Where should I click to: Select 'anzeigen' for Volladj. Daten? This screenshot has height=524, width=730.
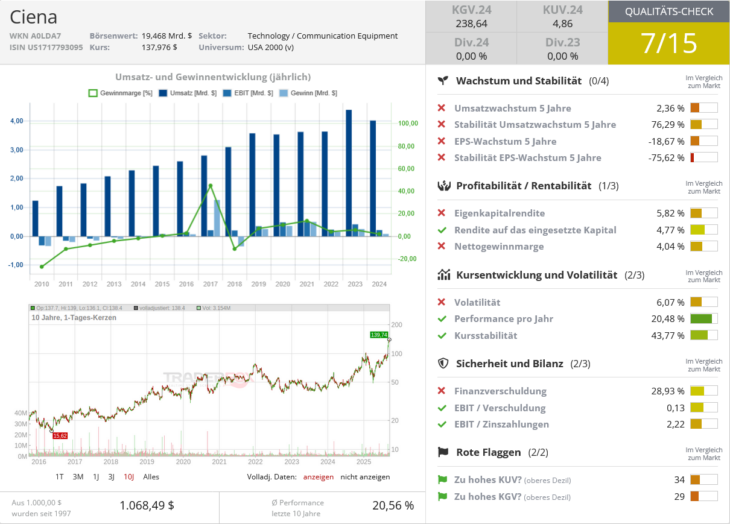tap(318, 477)
